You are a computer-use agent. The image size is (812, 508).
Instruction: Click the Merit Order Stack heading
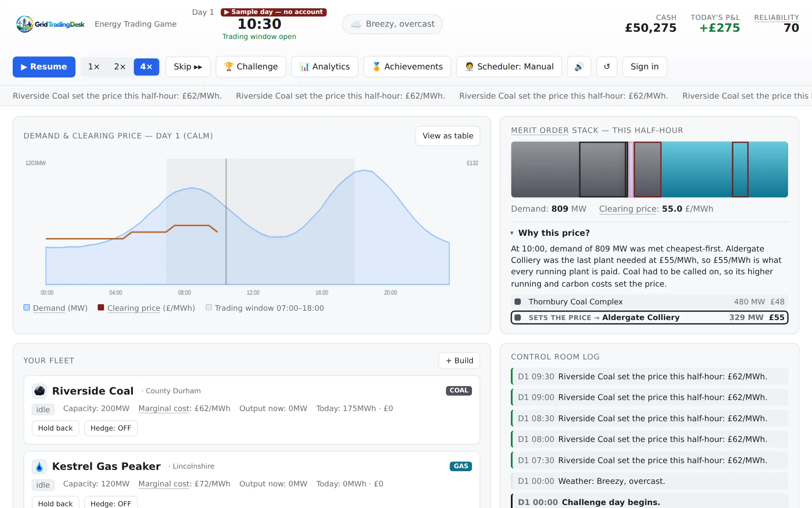coord(597,130)
